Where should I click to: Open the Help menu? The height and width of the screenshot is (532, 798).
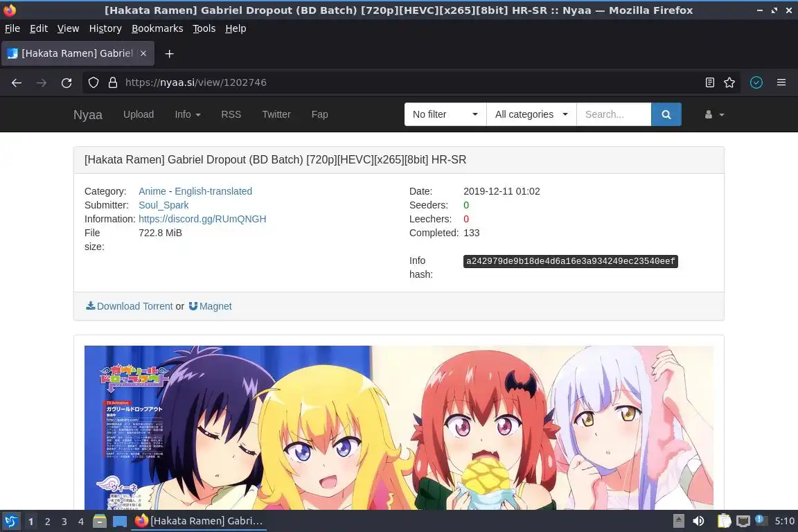pos(236,28)
